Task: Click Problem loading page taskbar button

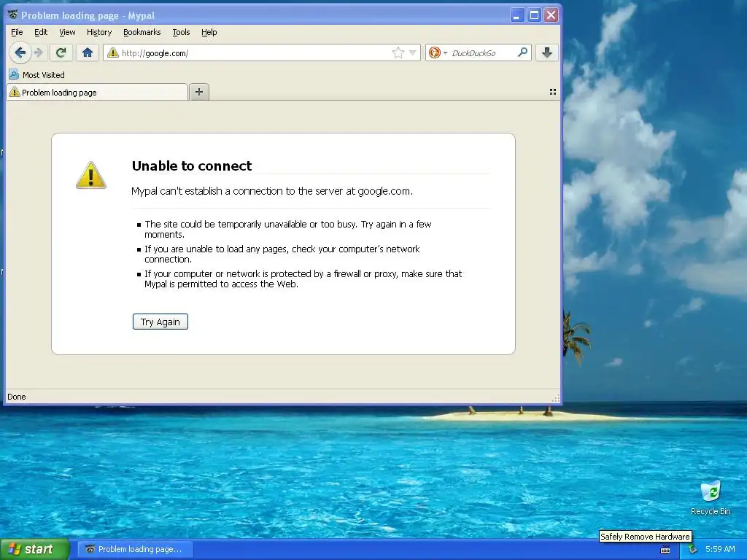Action: 135,549
